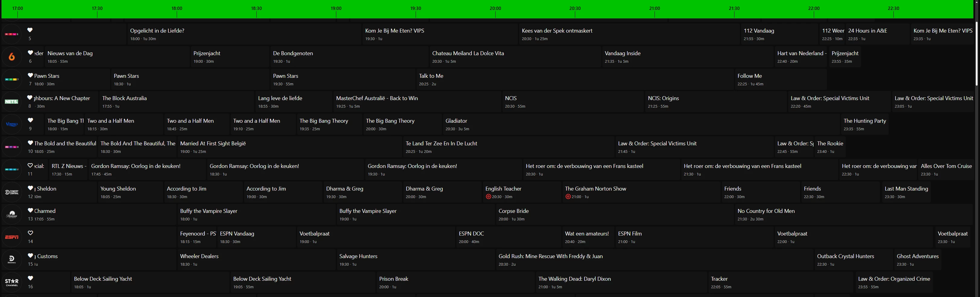
Task: Unfavorite channel 6 with its heart
Action: tap(30, 53)
